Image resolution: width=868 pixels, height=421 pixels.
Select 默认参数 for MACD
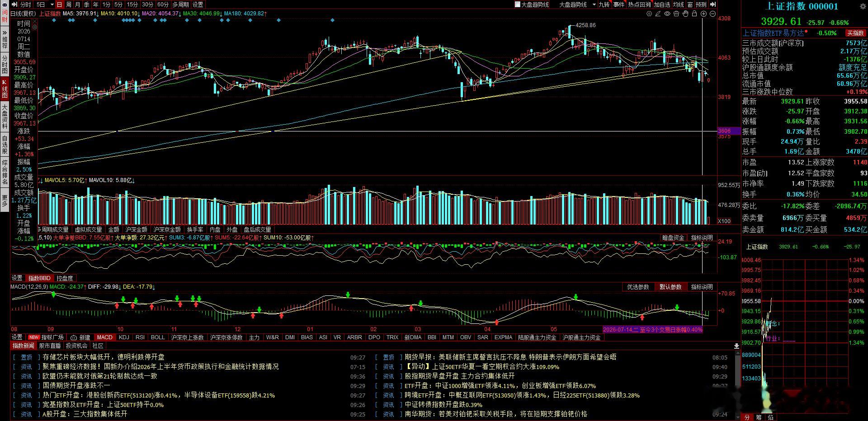pyautogui.click(x=670, y=287)
